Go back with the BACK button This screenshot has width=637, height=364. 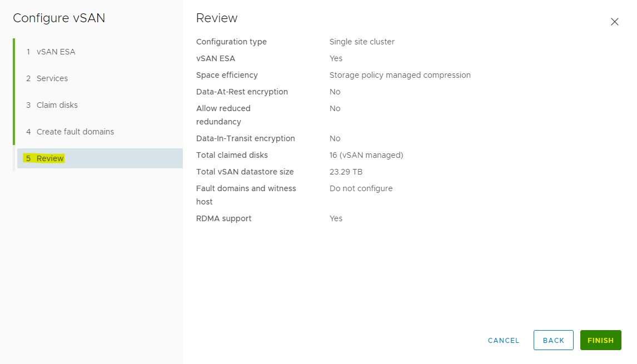tap(553, 341)
